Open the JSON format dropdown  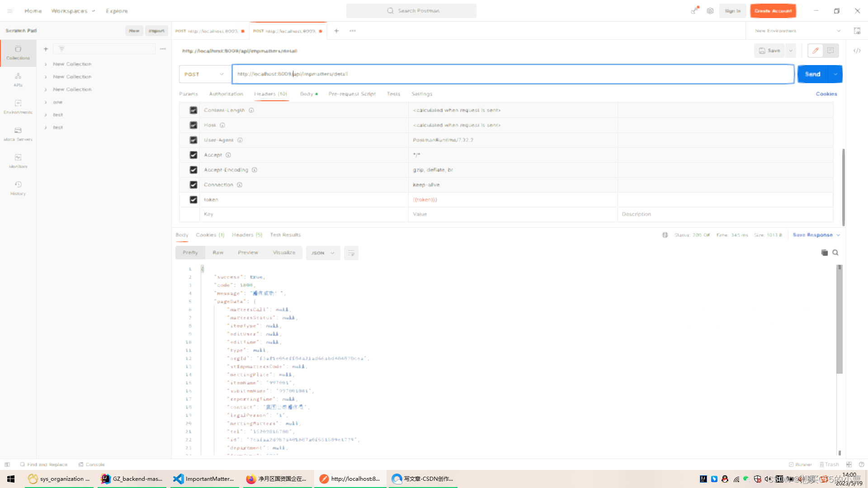(322, 253)
